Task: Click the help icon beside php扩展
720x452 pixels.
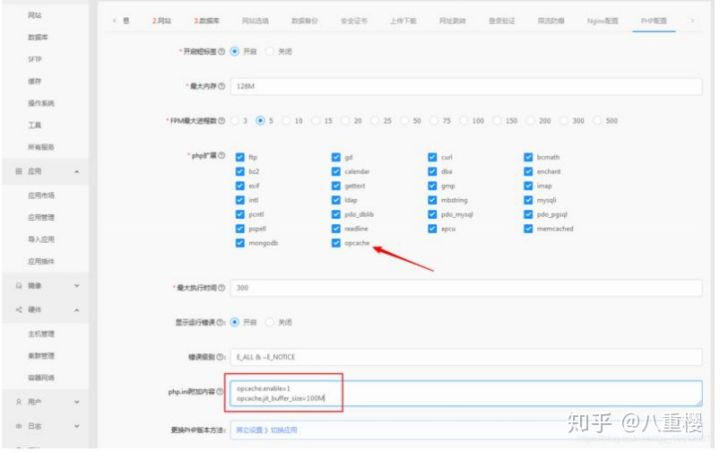Action: 222,156
